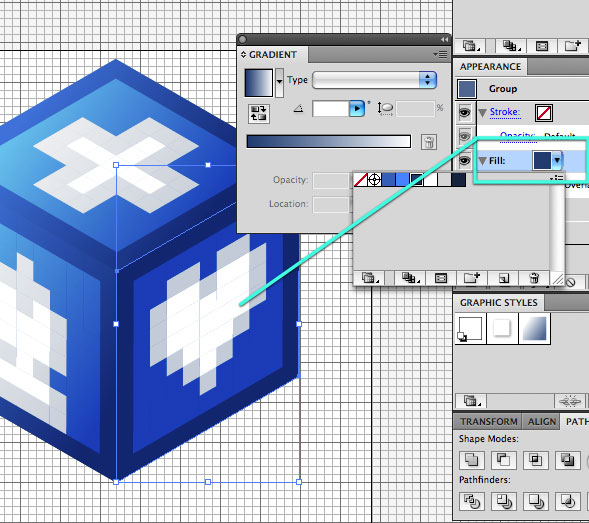Delete the gradient stop with the trash icon
The width and height of the screenshot is (589, 523).
429,142
